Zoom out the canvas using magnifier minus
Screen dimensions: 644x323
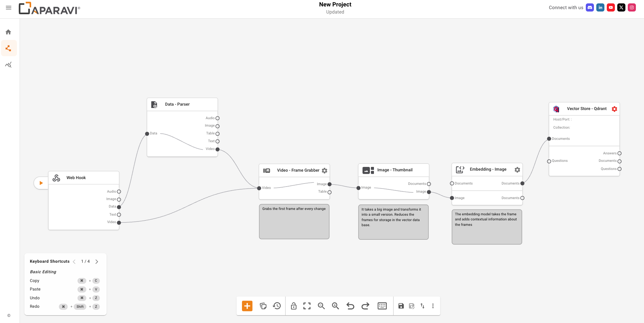click(x=321, y=306)
